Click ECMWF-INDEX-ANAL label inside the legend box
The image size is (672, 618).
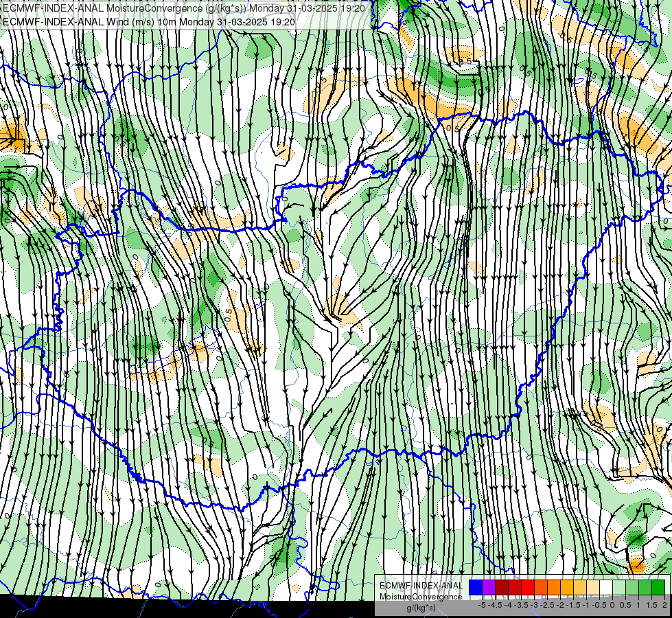(x=421, y=586)
